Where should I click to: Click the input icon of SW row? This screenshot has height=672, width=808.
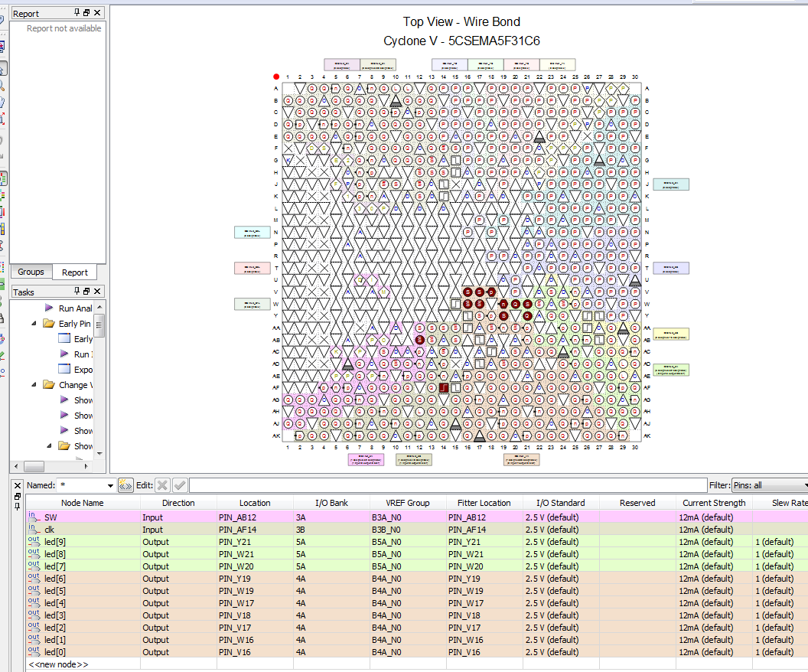(x=34, y=517)
